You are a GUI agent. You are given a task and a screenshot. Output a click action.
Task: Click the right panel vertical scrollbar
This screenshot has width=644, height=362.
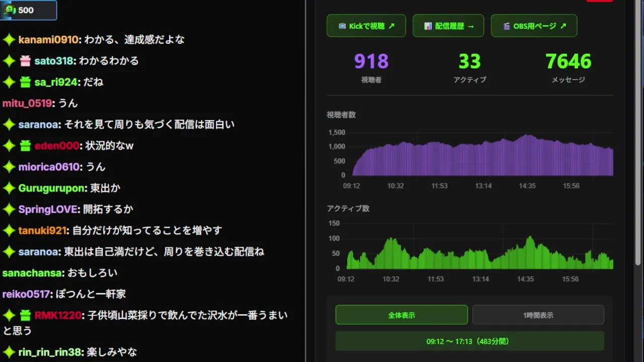click(639, 133)
